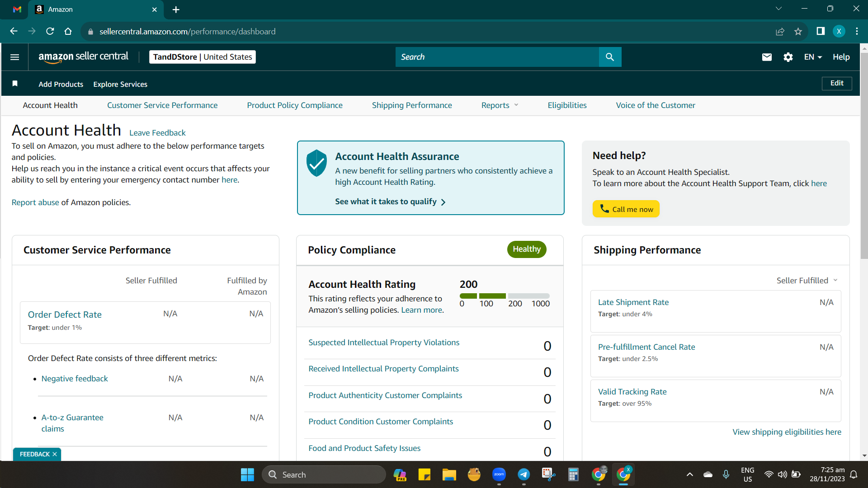Open the notifications bell in system tray
The image size is (868, 488).
854,474
